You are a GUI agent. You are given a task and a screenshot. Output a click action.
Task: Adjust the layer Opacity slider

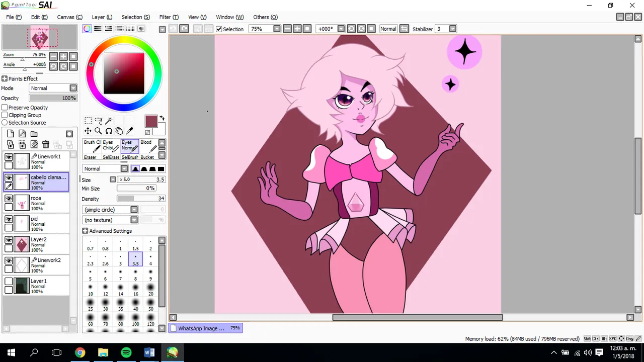[x=53, y=98]
